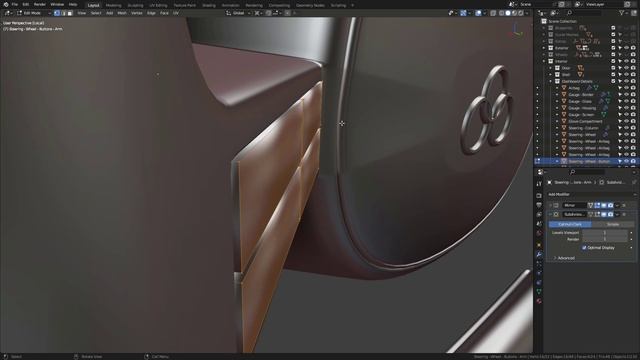
Task: Select edge select mode icon
Action: (63, 13)
